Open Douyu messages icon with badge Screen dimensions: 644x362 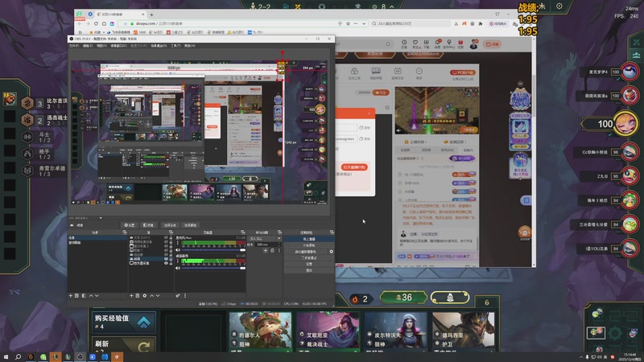pos(438,43)
